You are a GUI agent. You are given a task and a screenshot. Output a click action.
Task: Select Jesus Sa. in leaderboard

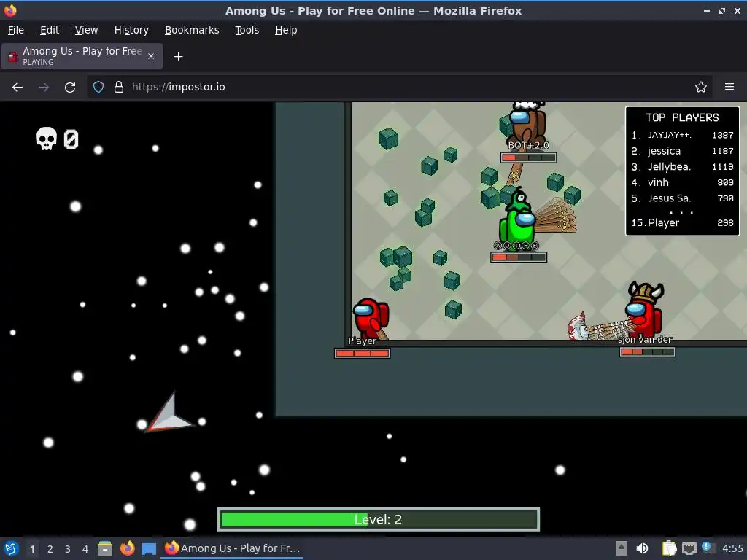point(682,198)
